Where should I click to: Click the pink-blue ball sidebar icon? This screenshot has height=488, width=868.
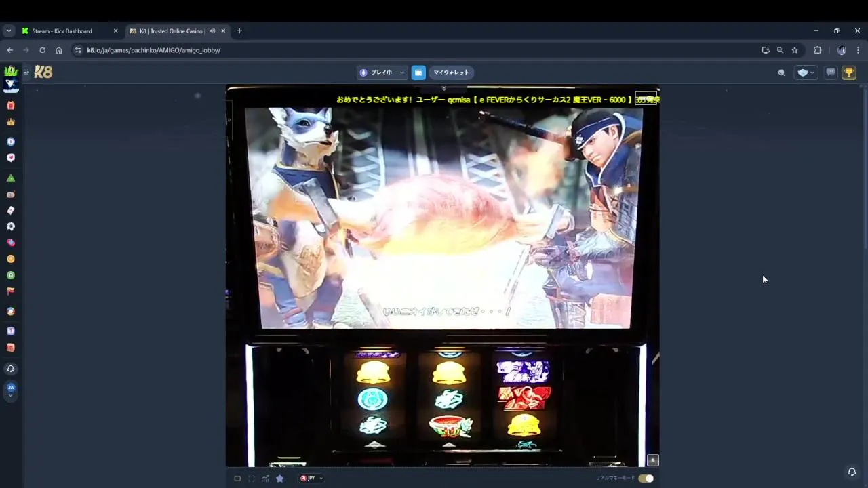11,243
